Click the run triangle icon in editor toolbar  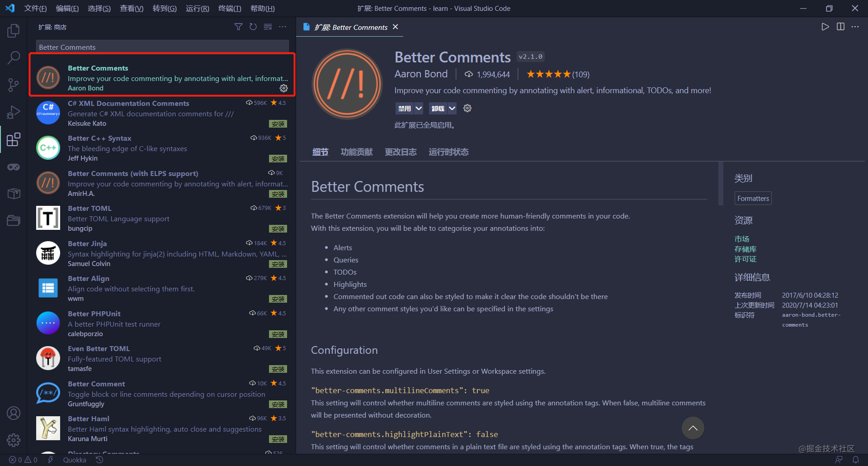point(825,27)
